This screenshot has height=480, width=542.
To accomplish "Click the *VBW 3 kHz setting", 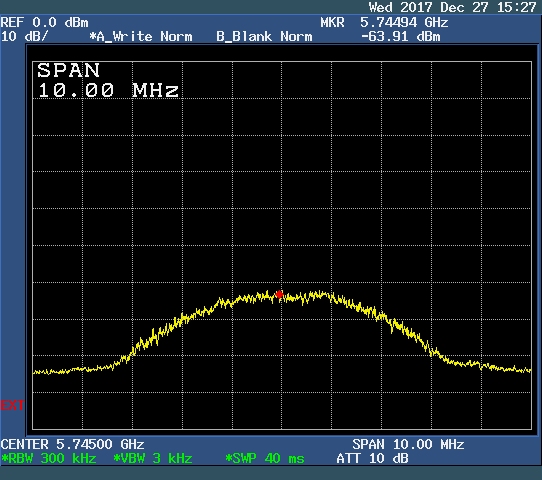I will click(x=153, y=459).
